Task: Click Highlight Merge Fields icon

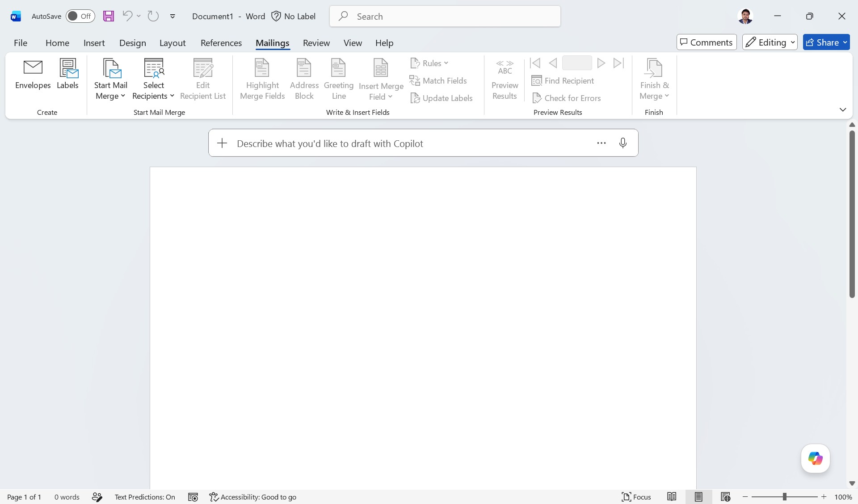Action: (262, 80)
